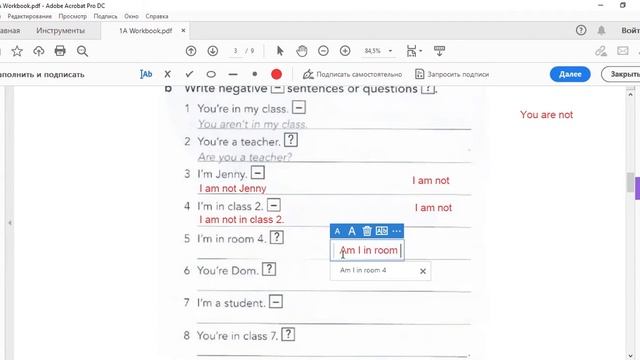
Task: Accept the 'Am I in room 4' suggestion
Action: 363,270
